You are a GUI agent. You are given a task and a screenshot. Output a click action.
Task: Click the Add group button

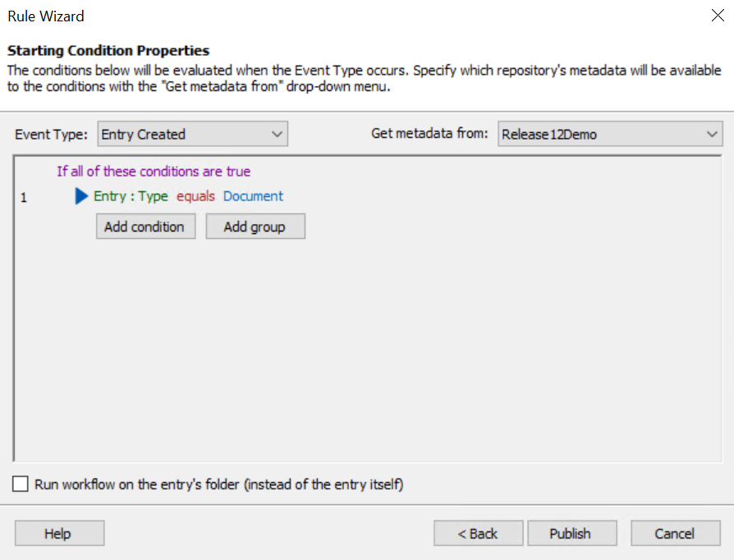point(255,227)
